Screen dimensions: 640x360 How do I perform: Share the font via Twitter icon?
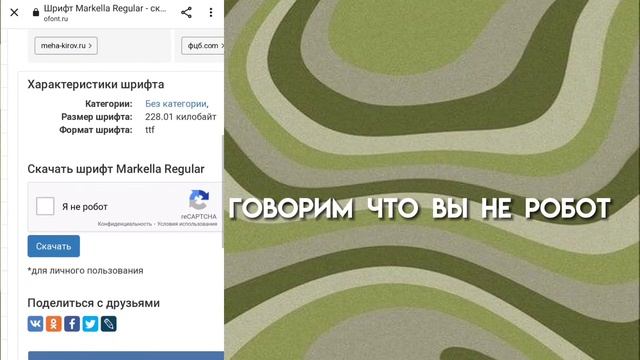pyautogui.click(x=90, y=324)
